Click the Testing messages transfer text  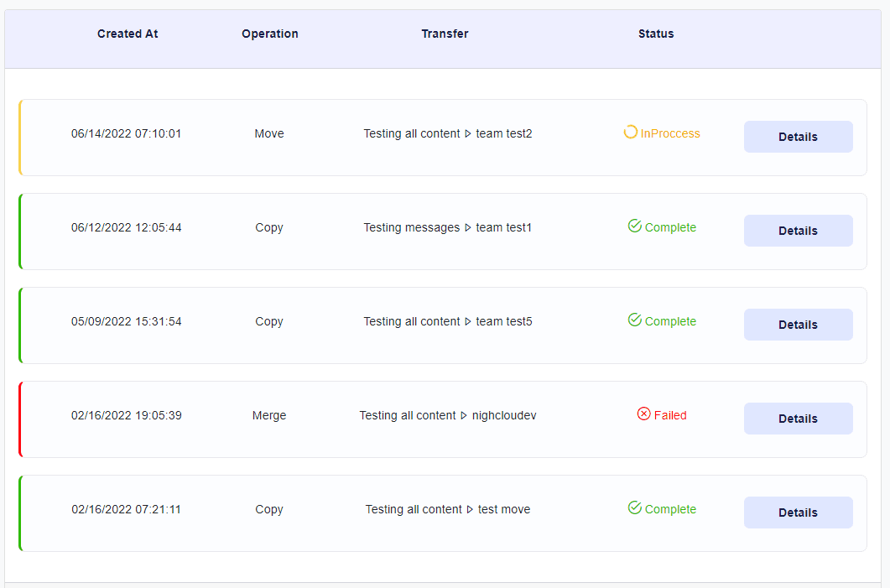pyautogui.click(x=411, y=228)
